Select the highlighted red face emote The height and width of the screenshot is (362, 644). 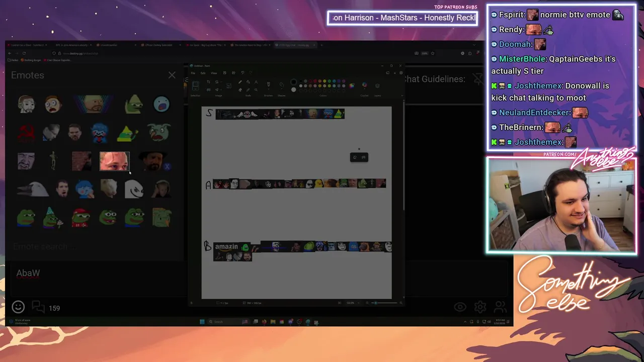(x=114, y=161)
